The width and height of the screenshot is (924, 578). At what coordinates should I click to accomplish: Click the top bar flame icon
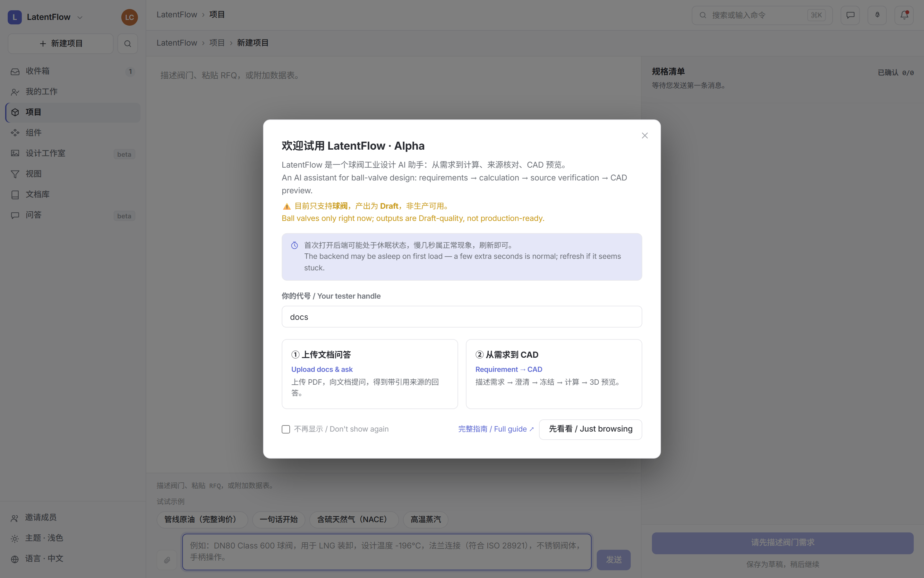tap(877, 15)
